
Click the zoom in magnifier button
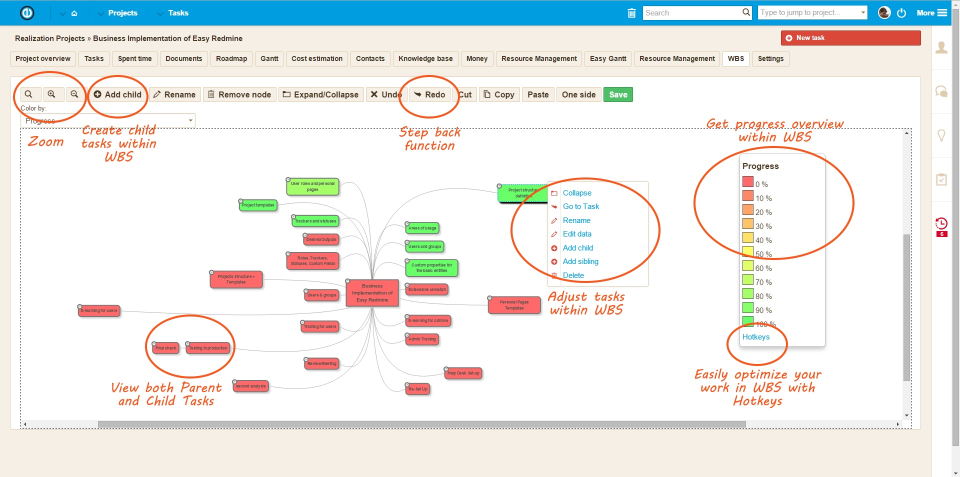click(51, 94)
